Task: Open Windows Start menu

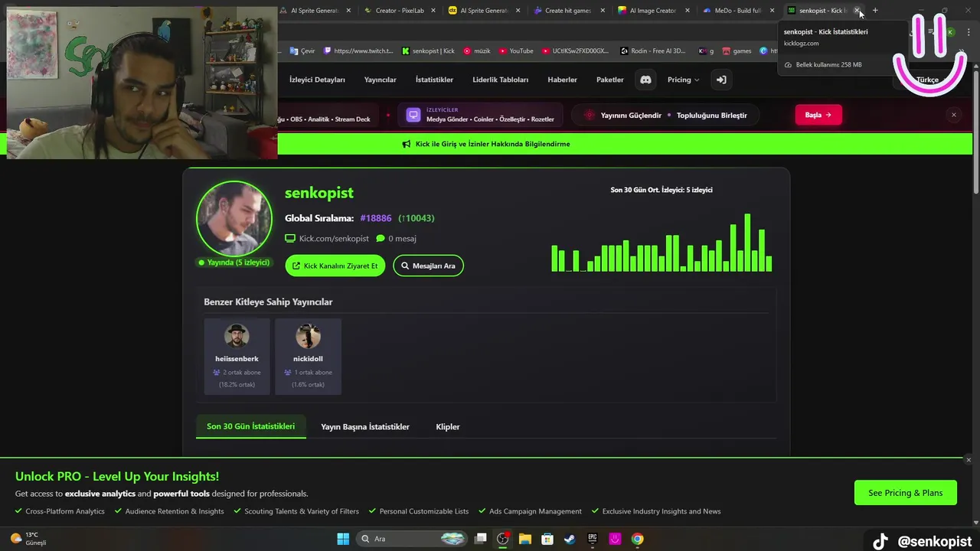Action: pyautogui.click(x=343, y=539)
